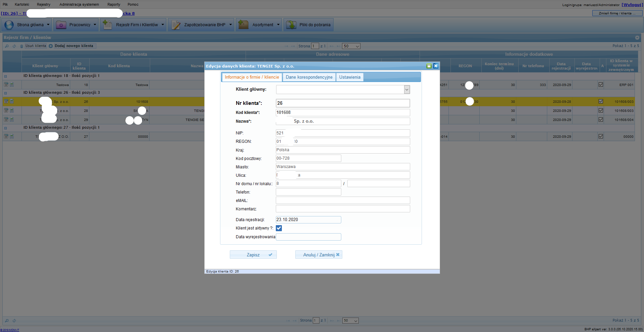Viewport: 644px width, 332px height.
Task: Toggle Klient jest aktywny checkbox
Action: 279,228
